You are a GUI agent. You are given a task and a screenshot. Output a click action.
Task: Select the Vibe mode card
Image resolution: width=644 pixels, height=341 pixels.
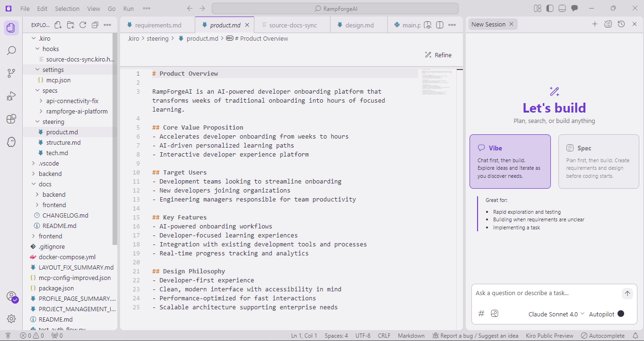pos(510,162)
